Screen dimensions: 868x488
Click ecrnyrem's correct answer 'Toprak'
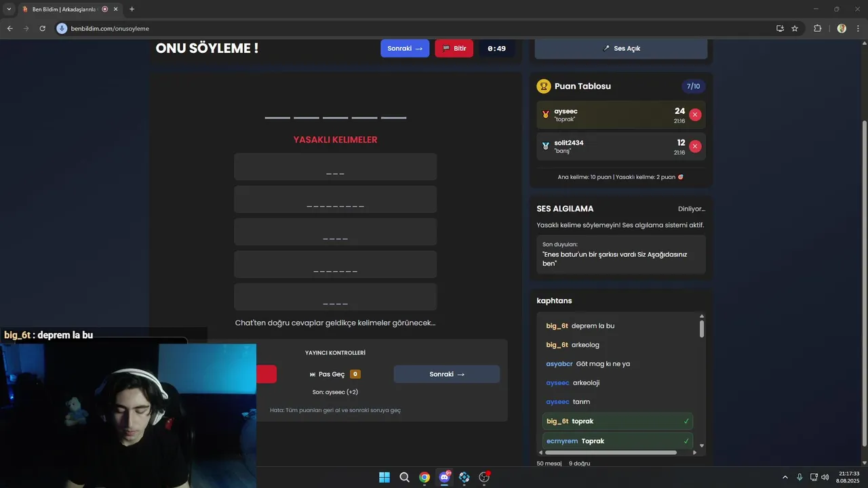tap(618, 441)
